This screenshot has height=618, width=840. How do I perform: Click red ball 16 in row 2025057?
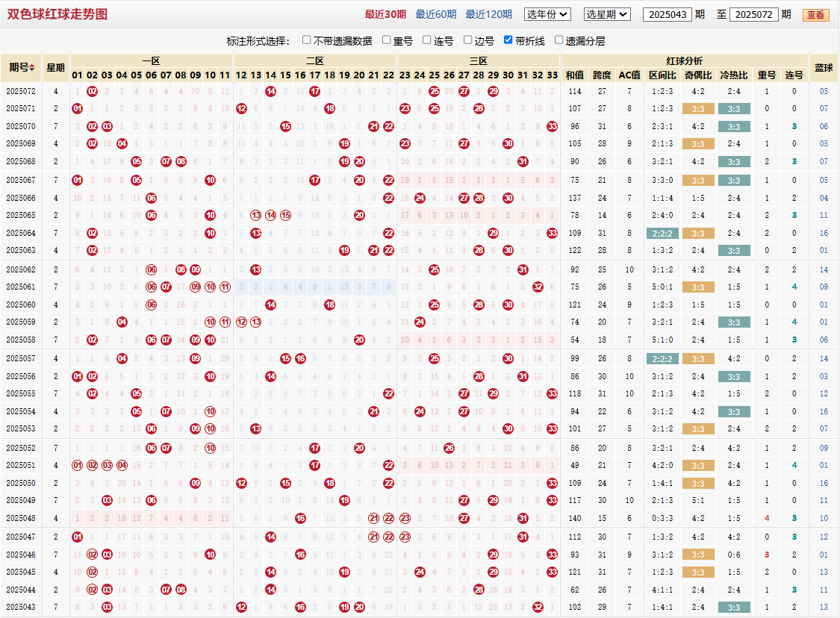pyautogui.click(x=301, y=358)
